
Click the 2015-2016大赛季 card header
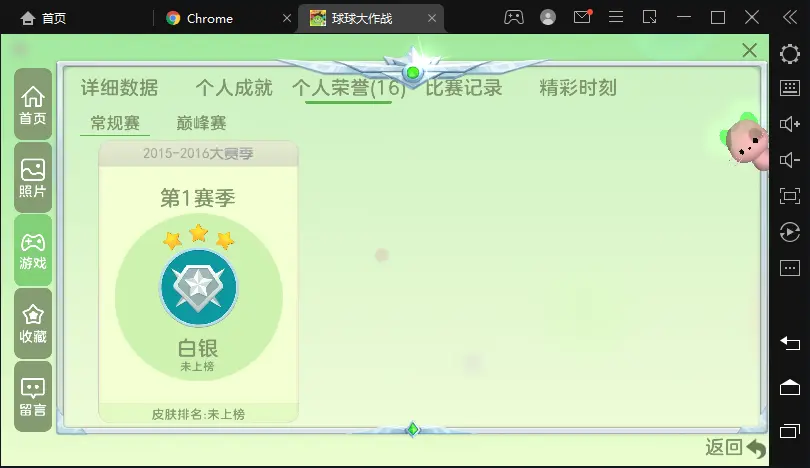[198, 153]
